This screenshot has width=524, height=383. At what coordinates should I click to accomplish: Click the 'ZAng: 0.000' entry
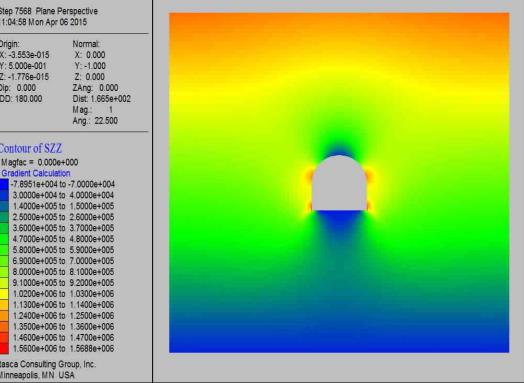[96, 88]
